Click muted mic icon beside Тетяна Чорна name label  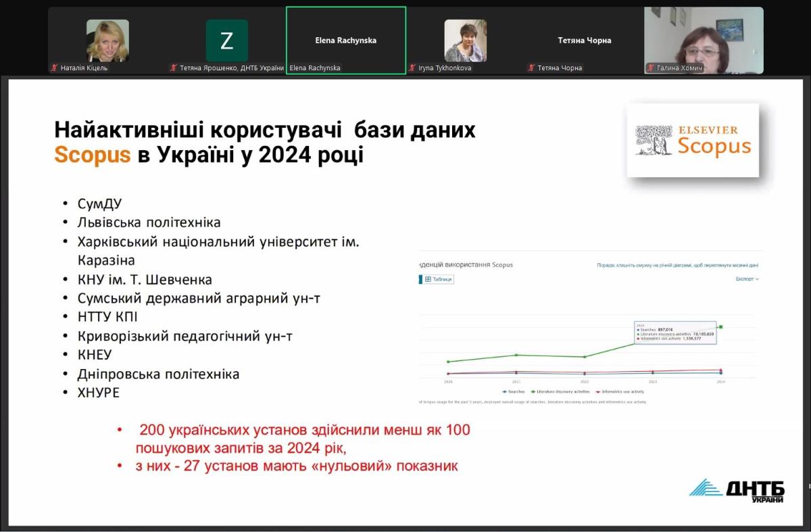coord(531,68)
